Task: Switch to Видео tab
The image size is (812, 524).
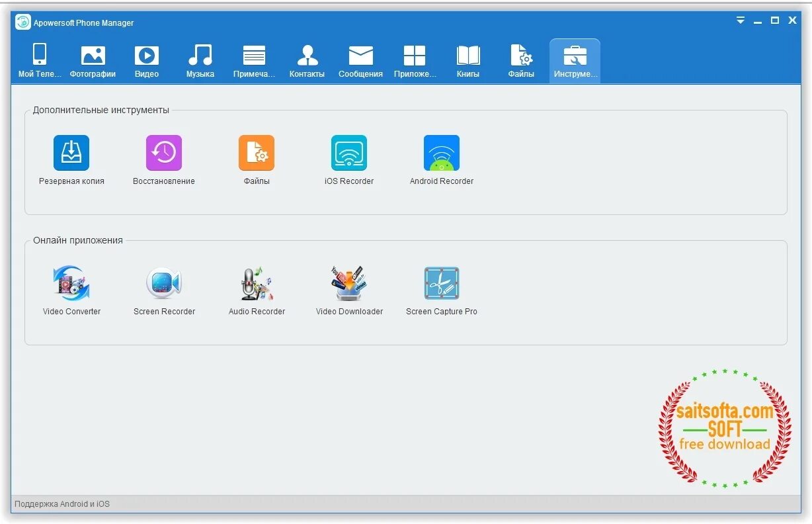Action: click(x=147, y=61)
